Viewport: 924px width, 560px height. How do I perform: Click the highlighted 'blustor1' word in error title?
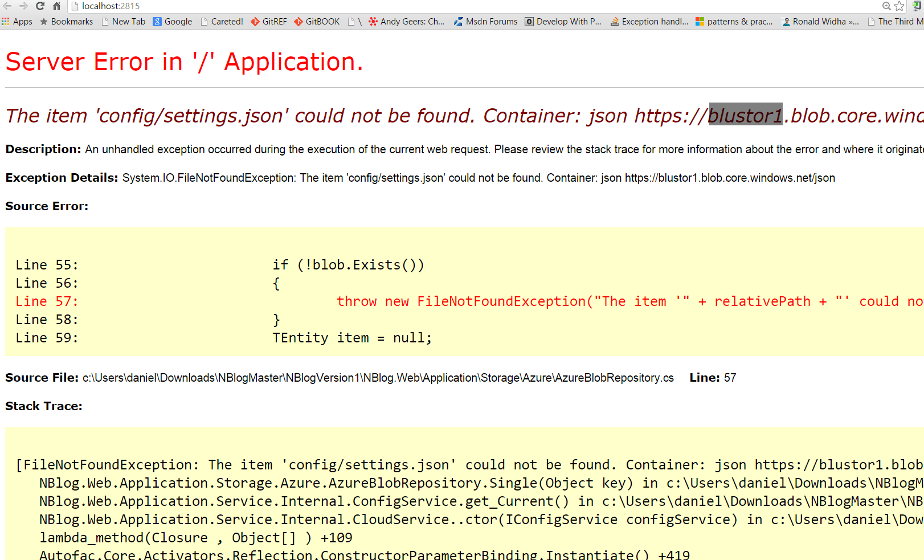[x=745, y=116]
